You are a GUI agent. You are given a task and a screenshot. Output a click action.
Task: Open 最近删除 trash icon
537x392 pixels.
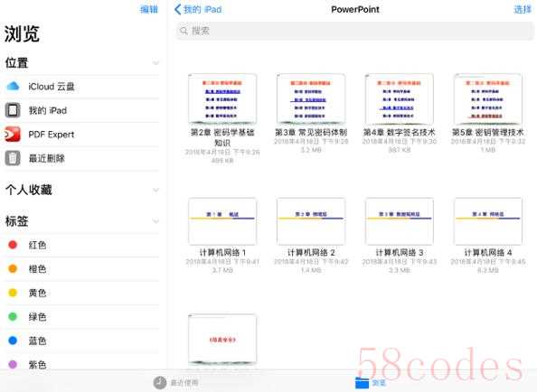pyautogui.click(x=13, y=158)
